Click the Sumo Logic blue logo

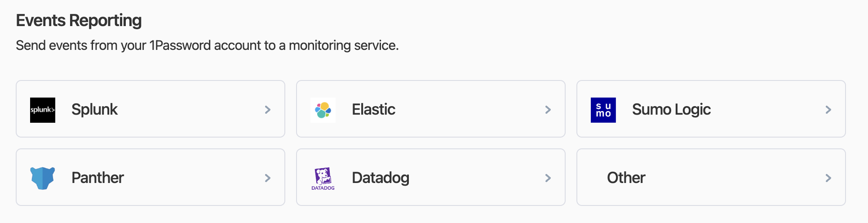pos(603,110)
